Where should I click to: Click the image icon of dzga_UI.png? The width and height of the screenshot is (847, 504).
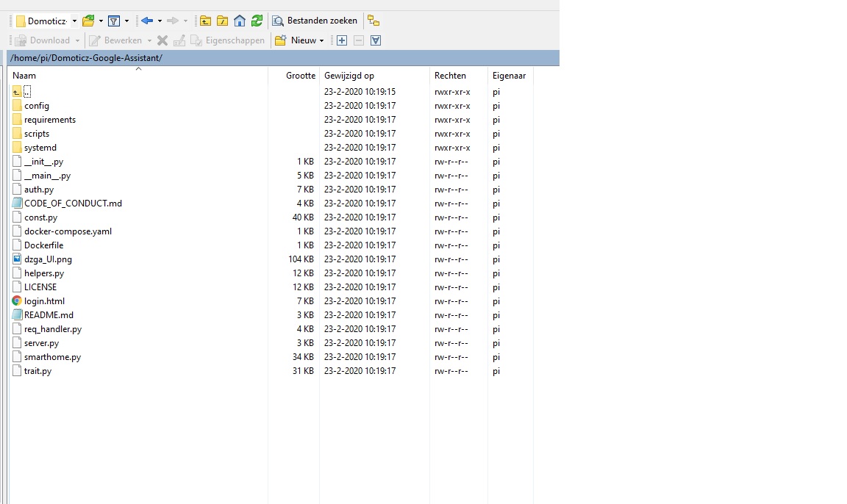(17, 259)
